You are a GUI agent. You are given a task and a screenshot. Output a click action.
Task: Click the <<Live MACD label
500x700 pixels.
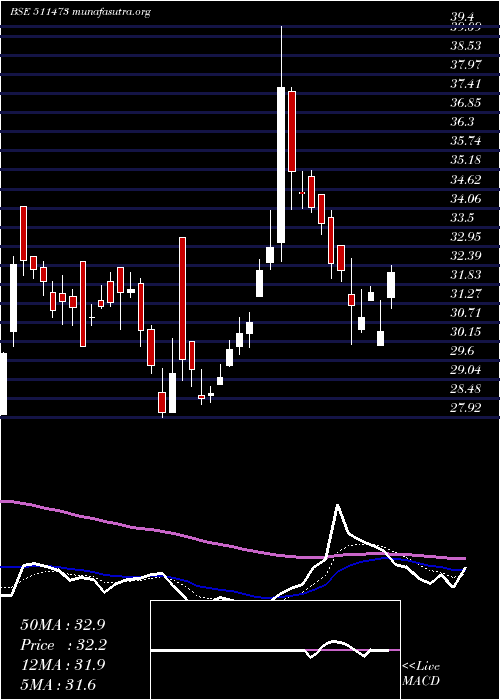click(x=421, y=674)
